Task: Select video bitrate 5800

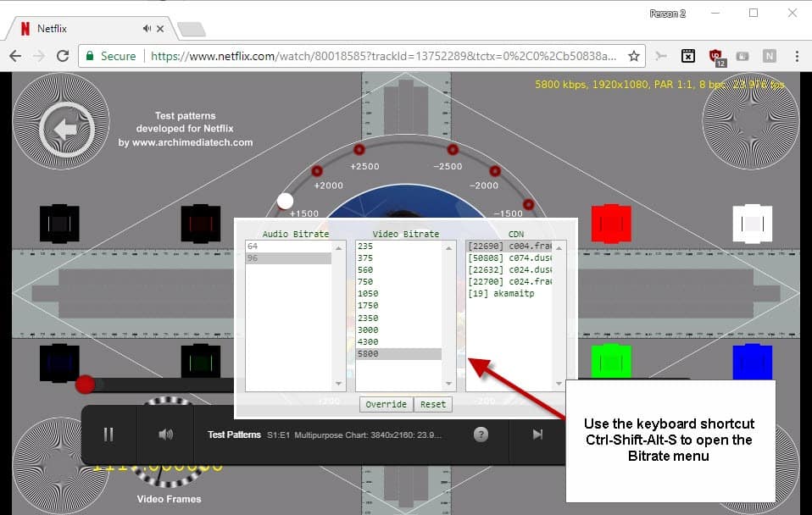Action: 398,354
